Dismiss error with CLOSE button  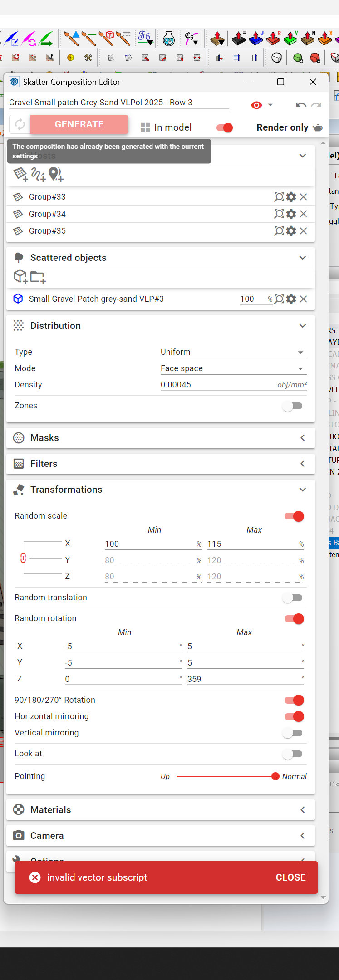click(290, 877)
